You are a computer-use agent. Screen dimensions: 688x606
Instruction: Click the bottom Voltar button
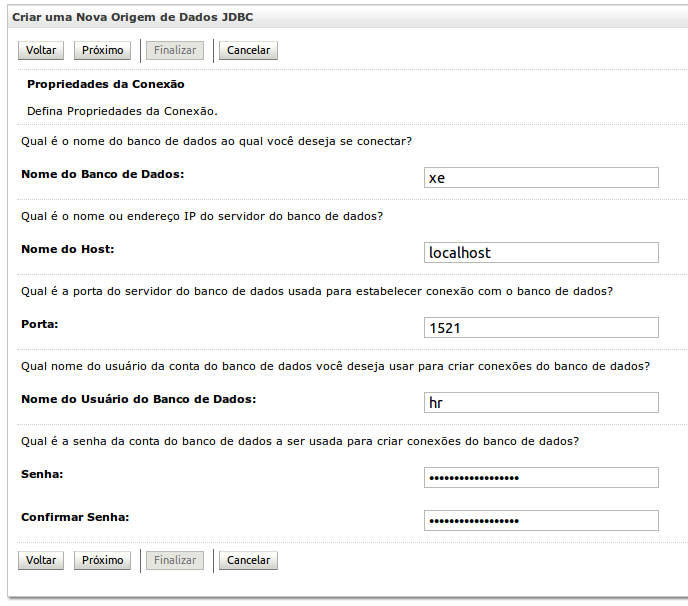(41, 560)
